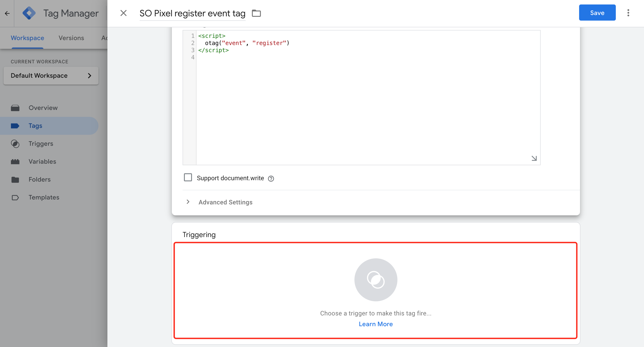Save the tag

coord(597,13)
